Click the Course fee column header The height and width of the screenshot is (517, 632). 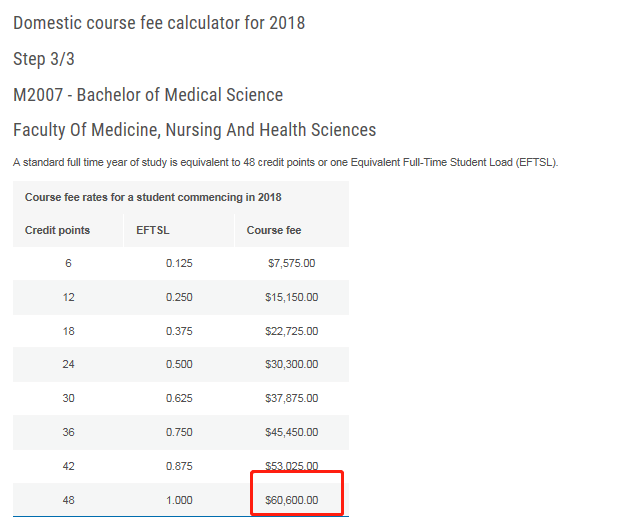click(x=274, y=230)
